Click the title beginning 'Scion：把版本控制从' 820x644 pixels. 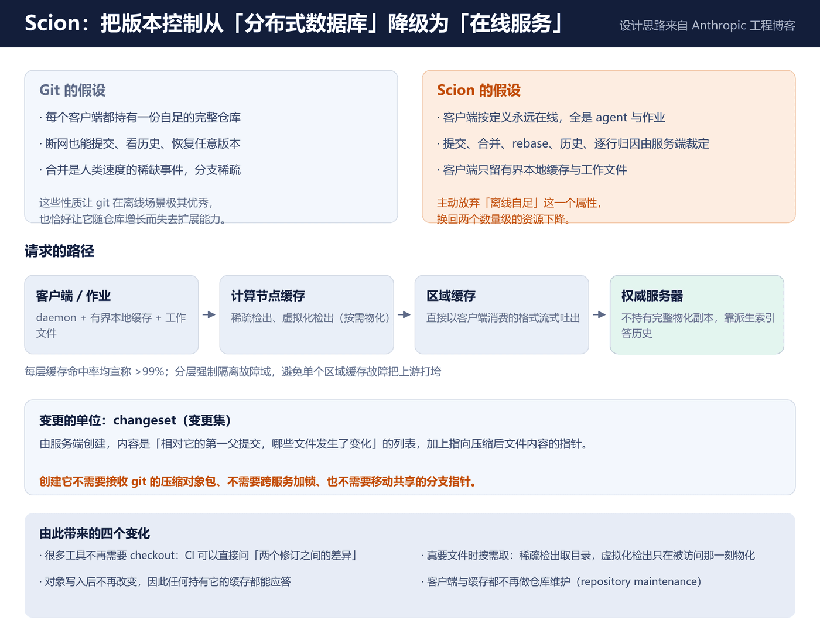click(x=293, y=23)
